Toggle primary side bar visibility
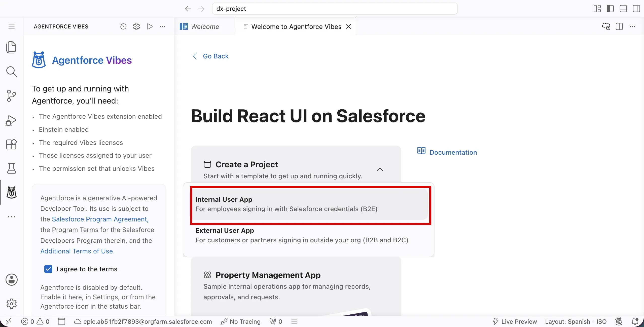Viewport: 644px width, 327px height. point(610,9)
